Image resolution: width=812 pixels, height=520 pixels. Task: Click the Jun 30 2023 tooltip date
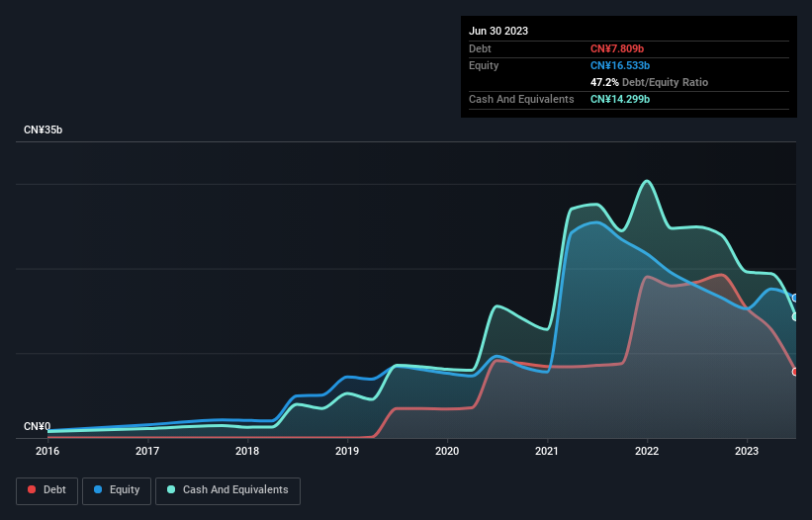click(x=498, y=31)
